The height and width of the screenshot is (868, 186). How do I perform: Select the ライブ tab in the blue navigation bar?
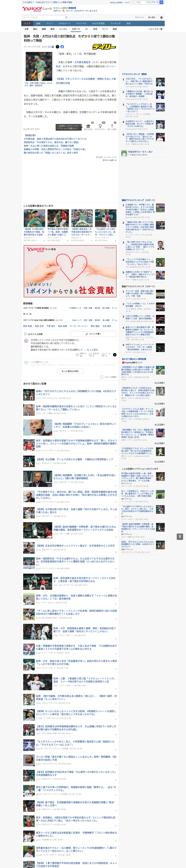coord(49,24)
